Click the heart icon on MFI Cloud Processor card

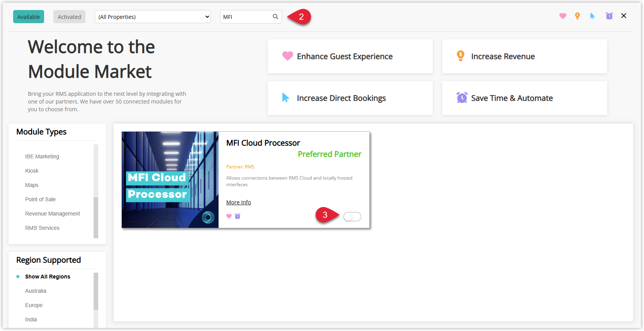click(x=229, y=216)
